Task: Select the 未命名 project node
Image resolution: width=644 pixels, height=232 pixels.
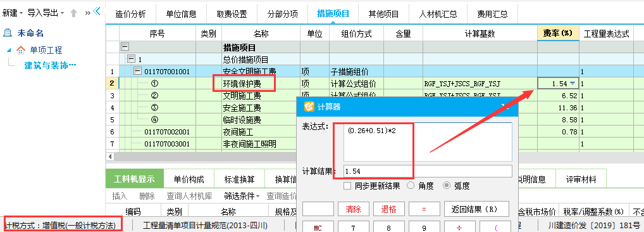Action: pos(30,34)
